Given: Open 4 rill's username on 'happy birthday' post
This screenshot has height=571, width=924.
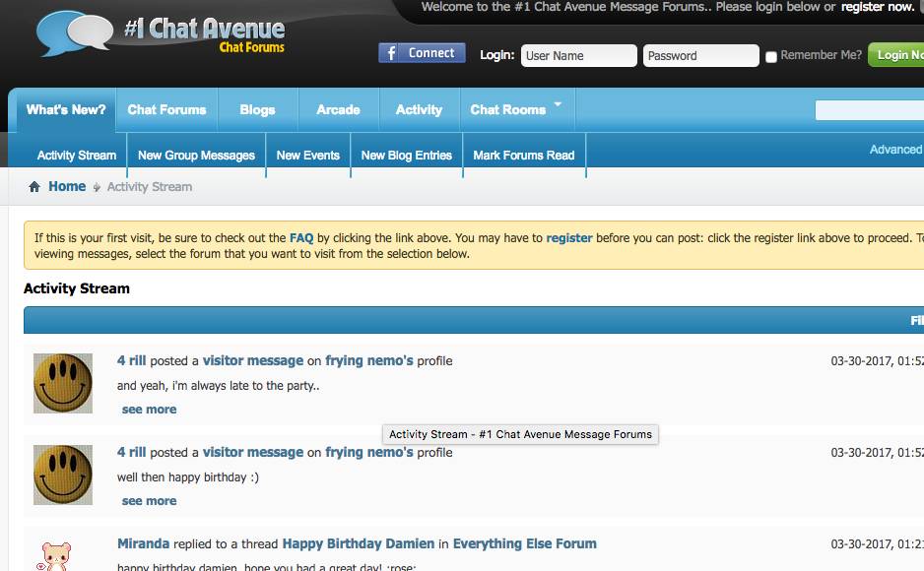Looking at the screenshot, I should pos(131,453).
